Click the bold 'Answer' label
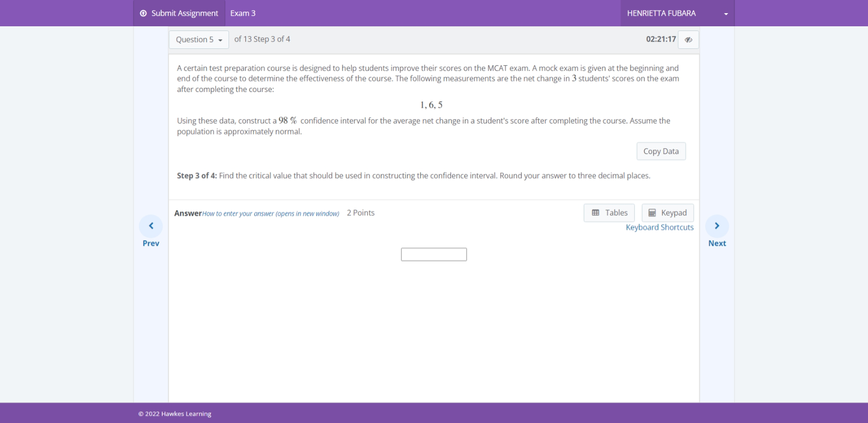 [188, 213]
